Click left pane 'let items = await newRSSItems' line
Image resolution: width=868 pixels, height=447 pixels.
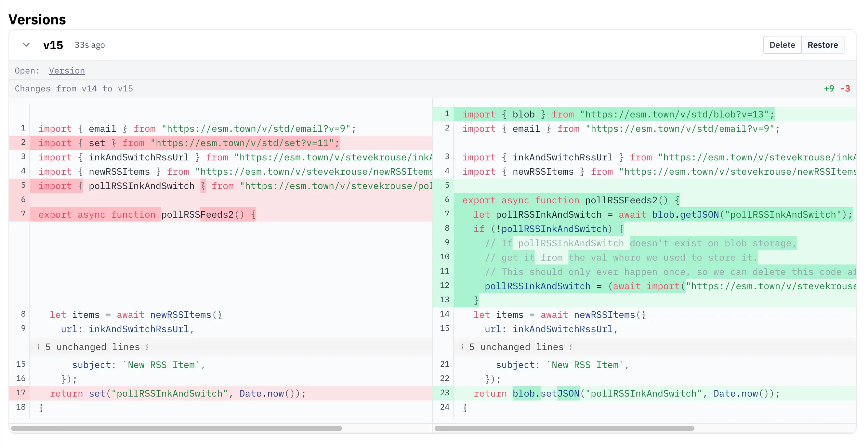coord(136,315)
